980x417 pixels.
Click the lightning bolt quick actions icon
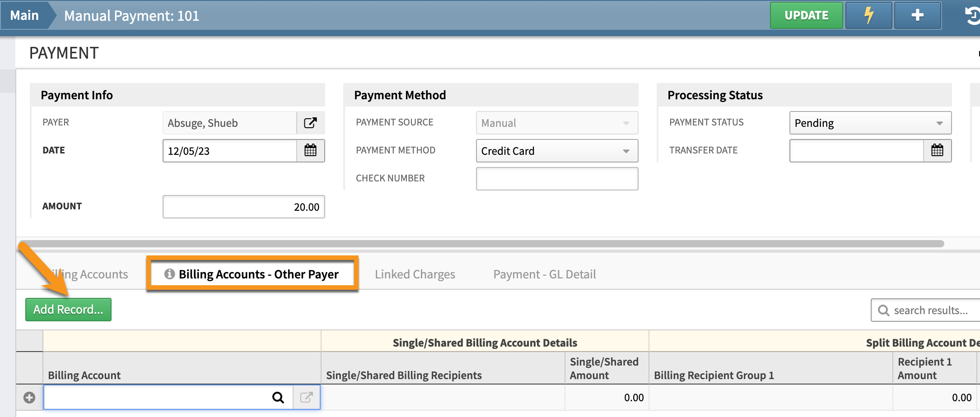[868, 15]
